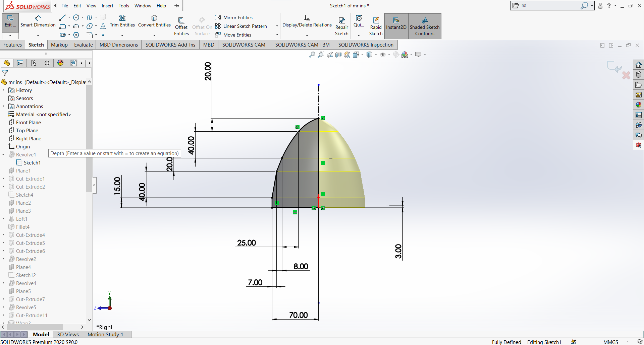644x345 pixels.
Task: Open the DimXpertManager tab icon
Action: tap(47, 63)
